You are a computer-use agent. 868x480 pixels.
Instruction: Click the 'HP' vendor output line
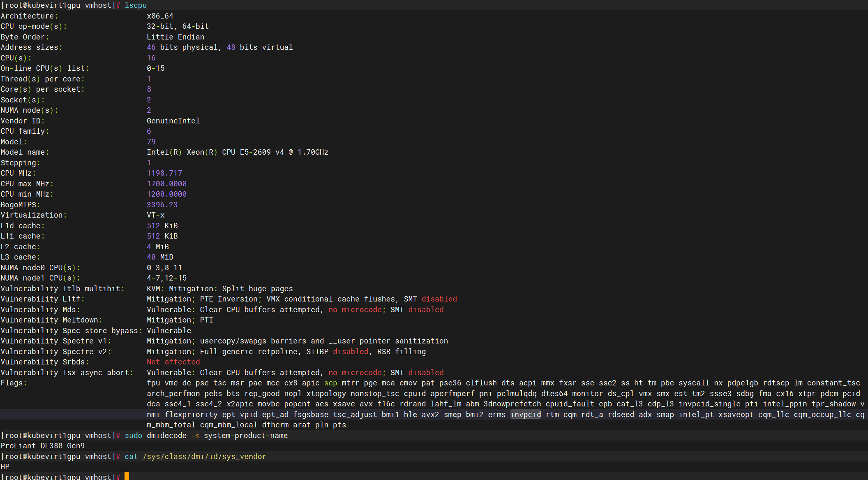pos(5,467)
